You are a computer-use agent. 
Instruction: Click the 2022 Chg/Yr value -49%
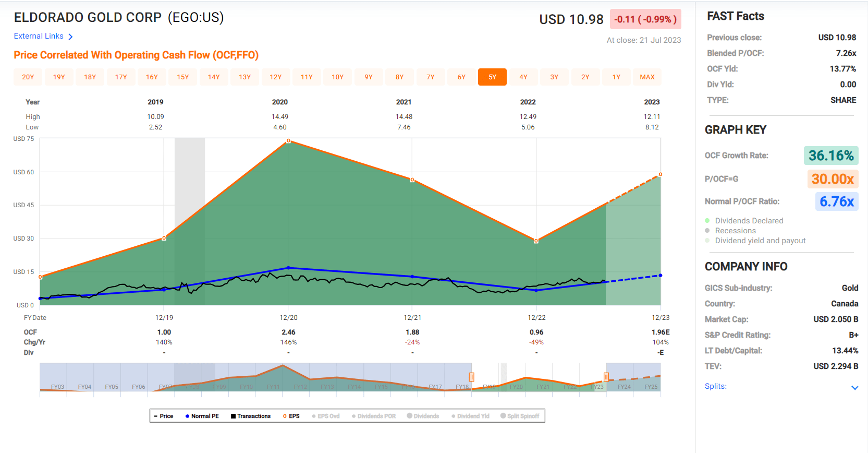click(536, 342)
